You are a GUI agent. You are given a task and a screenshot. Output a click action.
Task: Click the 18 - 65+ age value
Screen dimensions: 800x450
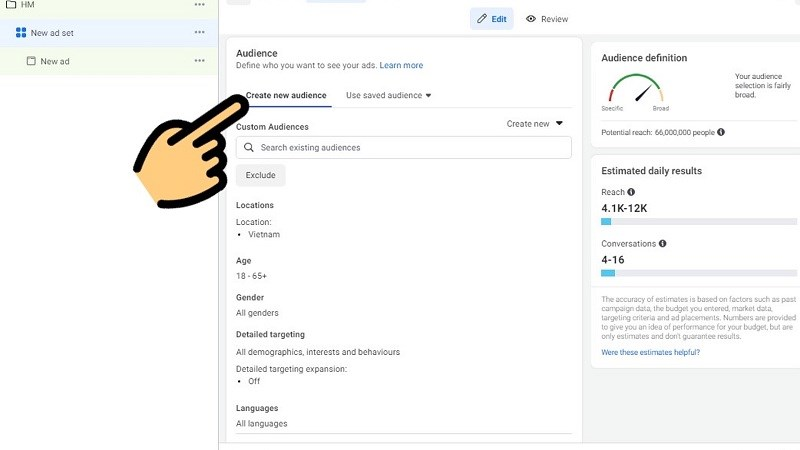251,276
